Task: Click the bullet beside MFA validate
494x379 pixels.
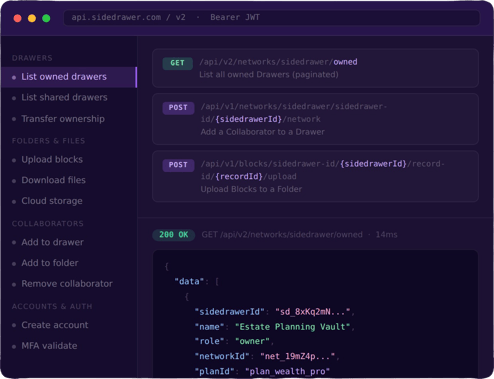Action: tap(14, 346)
